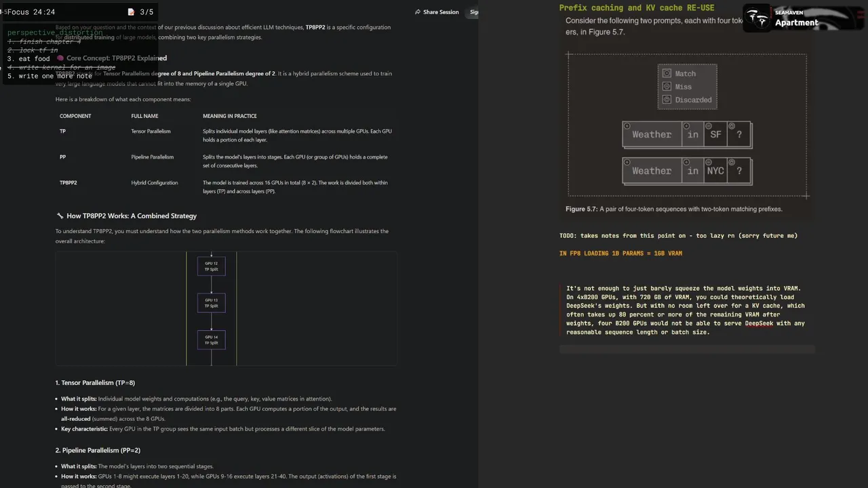Screen dimensions: 868x488
Task: Click '1. Tensor Parallelism (TP=8)' heading
Action: tap(95, 383)
